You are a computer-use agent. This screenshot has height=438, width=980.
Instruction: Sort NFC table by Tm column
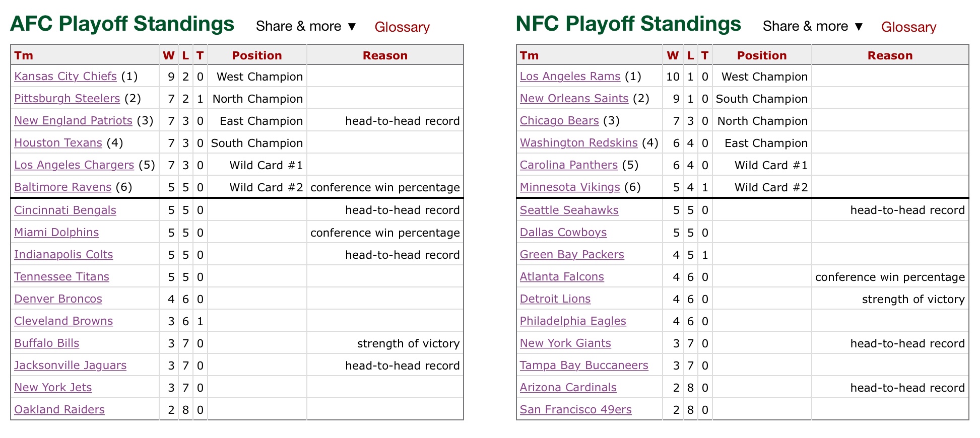(x=529, y=55)
